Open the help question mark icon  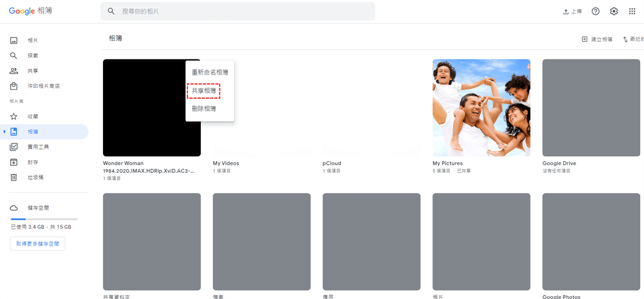coord(596,11)
